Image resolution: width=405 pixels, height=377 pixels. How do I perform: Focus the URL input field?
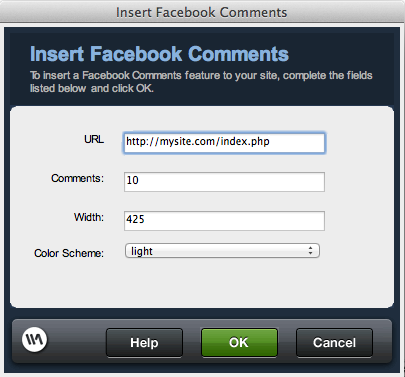pos(224,143)
